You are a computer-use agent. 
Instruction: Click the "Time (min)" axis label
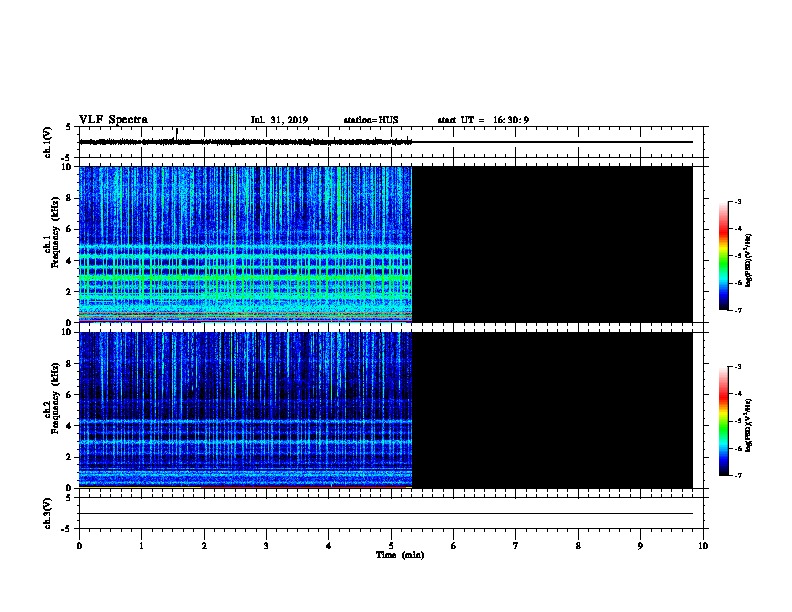click(400, 555)
